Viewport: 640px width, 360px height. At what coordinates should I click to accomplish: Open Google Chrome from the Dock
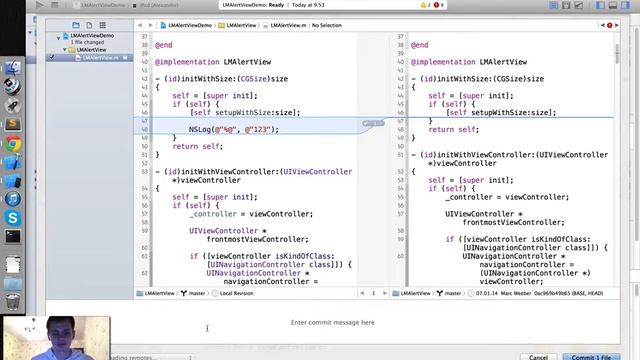coord(13,144)
